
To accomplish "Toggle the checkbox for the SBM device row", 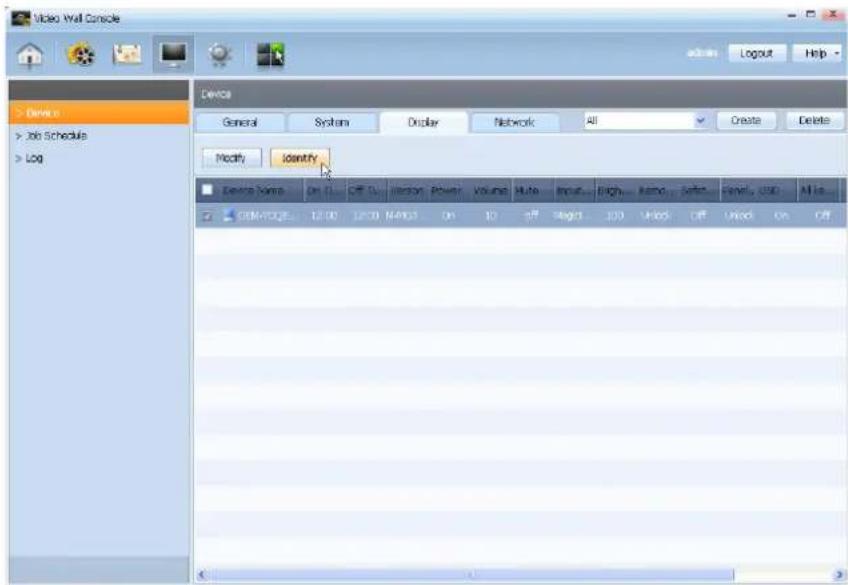I will (207, 216).
